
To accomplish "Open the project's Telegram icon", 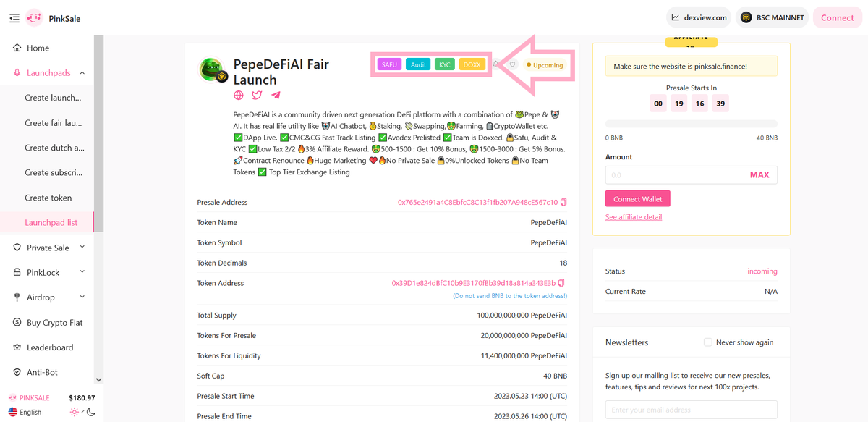I will pos(276,95).
